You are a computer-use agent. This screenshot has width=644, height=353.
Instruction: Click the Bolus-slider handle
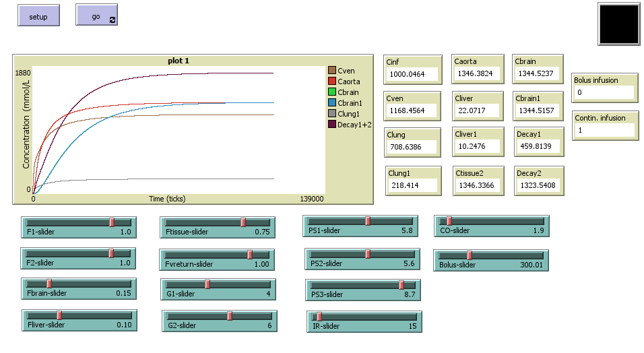pyautogui.click(x=470, y=255)
